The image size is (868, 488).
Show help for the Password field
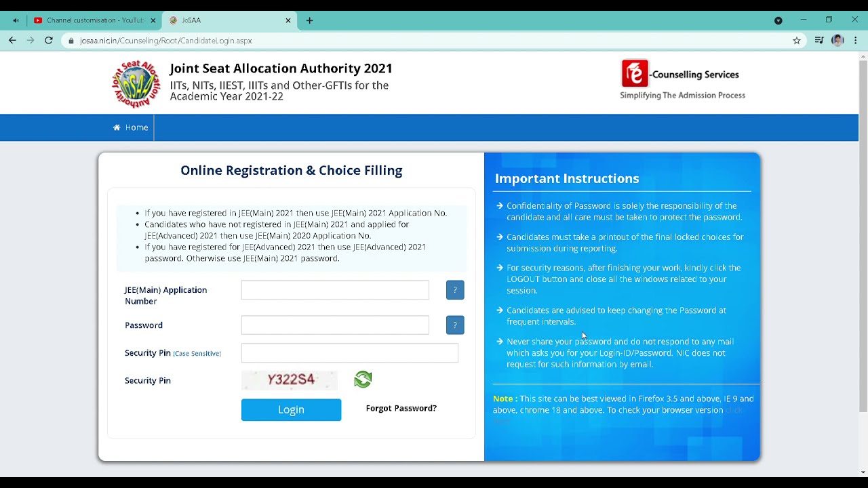click(x=455, y=325)
